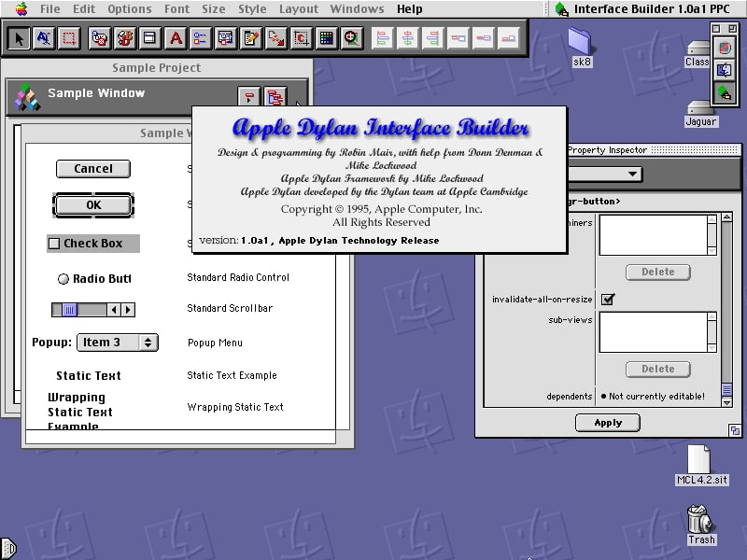The image size is (747, 560).
Task: Select the notepad with pencil edit-text tool
Action: click(x=250, y=38)
